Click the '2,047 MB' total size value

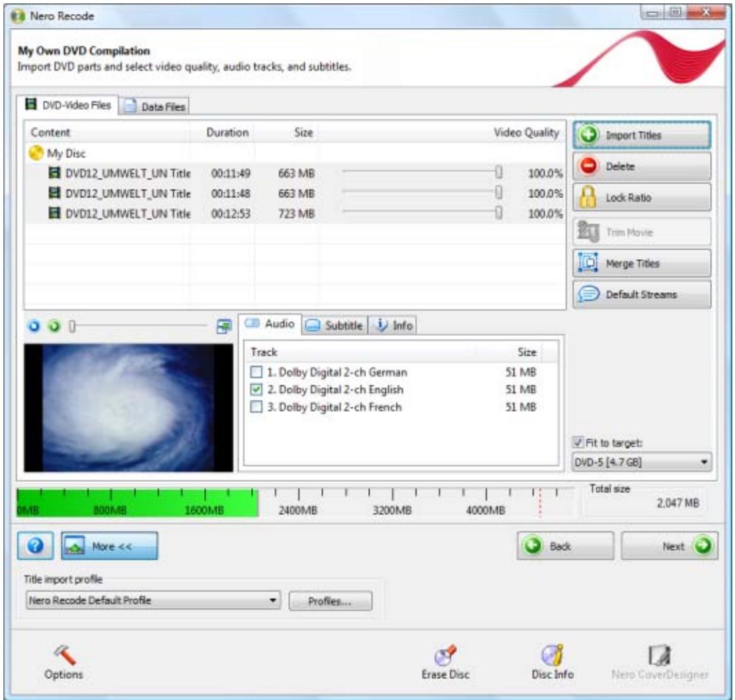tap(677, 503)
